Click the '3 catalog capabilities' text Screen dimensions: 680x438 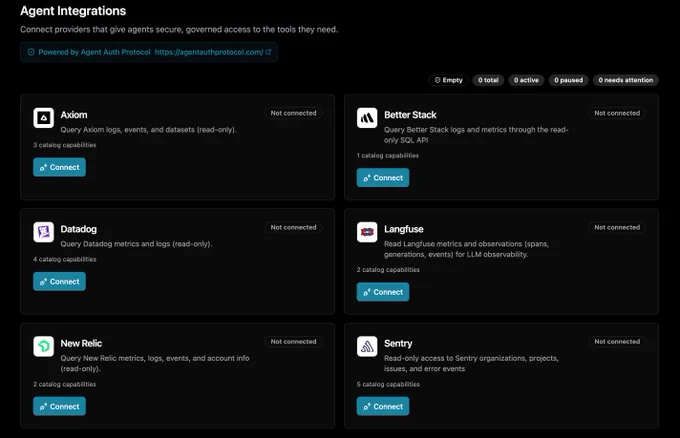click(65, 145)
